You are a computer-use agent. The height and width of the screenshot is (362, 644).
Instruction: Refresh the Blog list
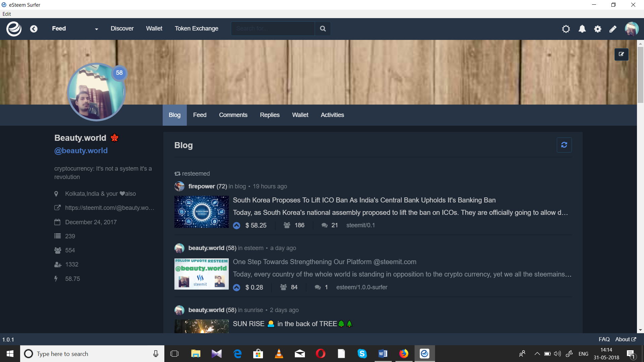click(x=564, y=145)
